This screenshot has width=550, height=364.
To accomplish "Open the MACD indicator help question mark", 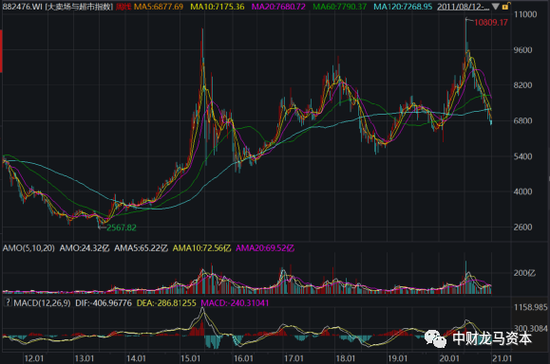I will 8,302.
